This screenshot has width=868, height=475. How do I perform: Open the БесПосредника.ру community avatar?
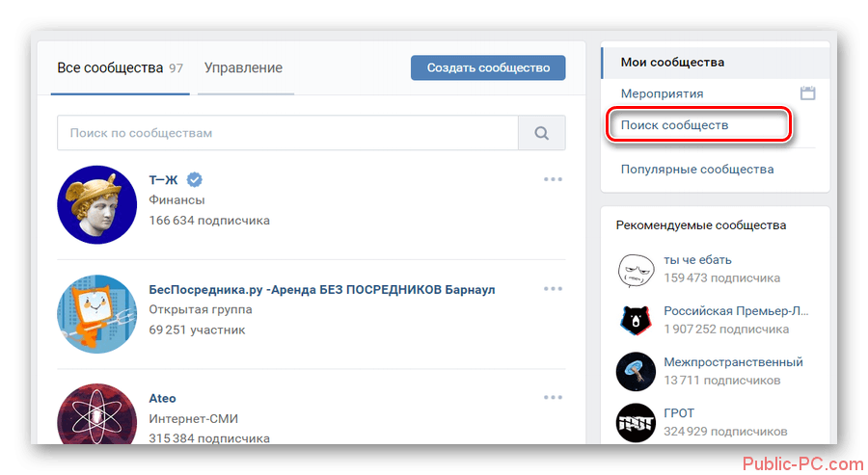(x=95, y=314)
